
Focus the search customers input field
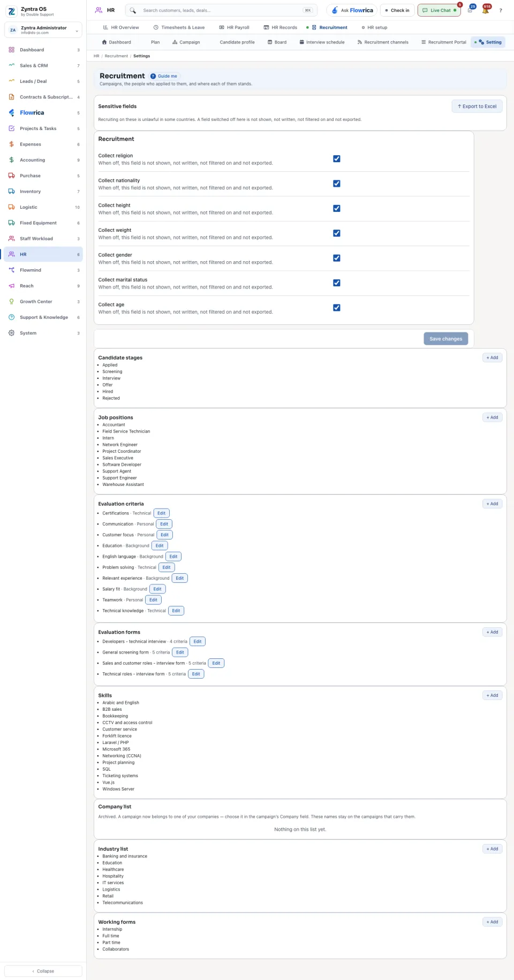click(221, 10)
